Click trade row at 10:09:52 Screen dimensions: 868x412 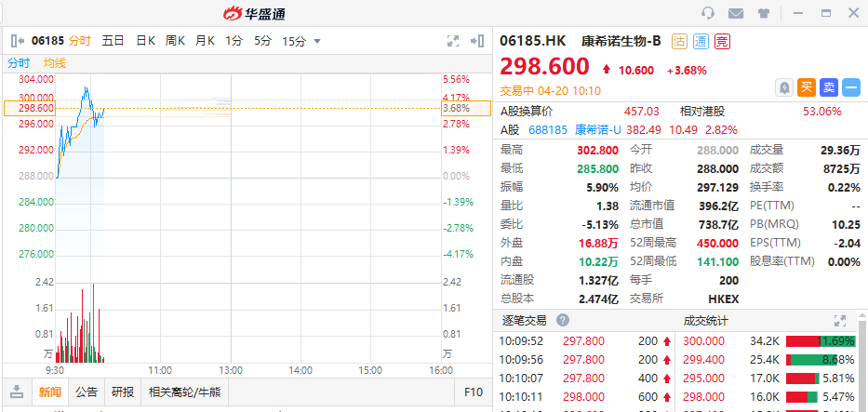pyautogui.click(x=586, y=341)
